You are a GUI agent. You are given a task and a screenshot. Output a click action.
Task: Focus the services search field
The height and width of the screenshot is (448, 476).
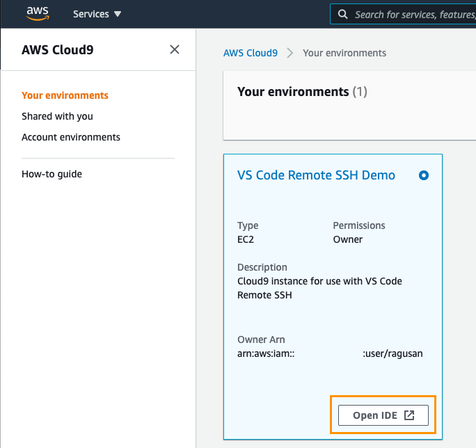coord(411,14)
